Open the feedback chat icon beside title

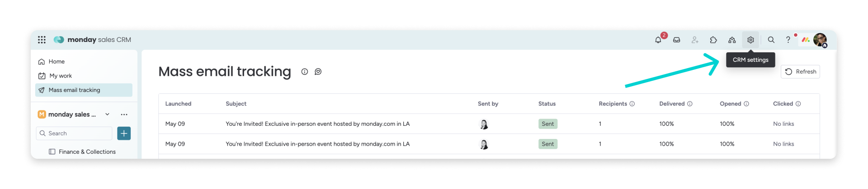[318, 72]
